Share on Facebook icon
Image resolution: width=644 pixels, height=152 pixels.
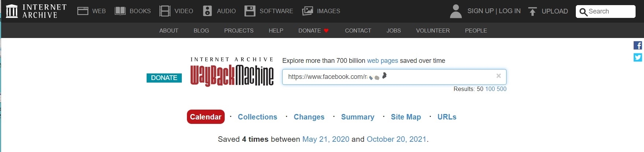click(638, 45)
